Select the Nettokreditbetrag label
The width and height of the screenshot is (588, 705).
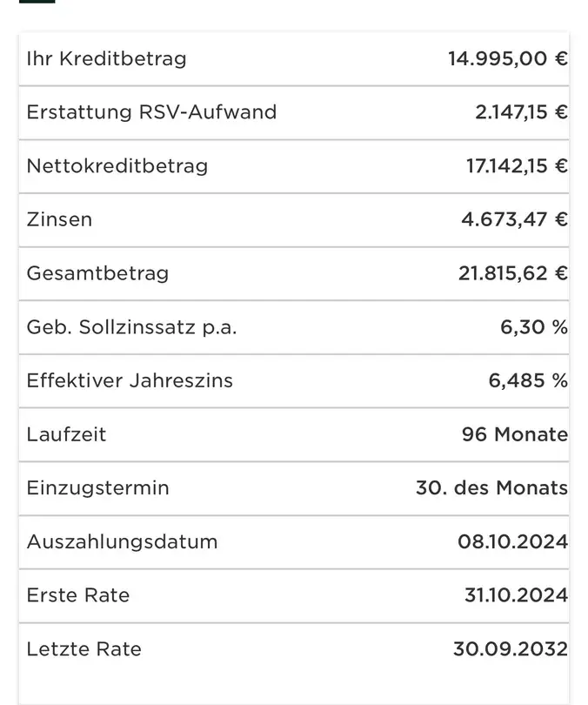[117, 166]
